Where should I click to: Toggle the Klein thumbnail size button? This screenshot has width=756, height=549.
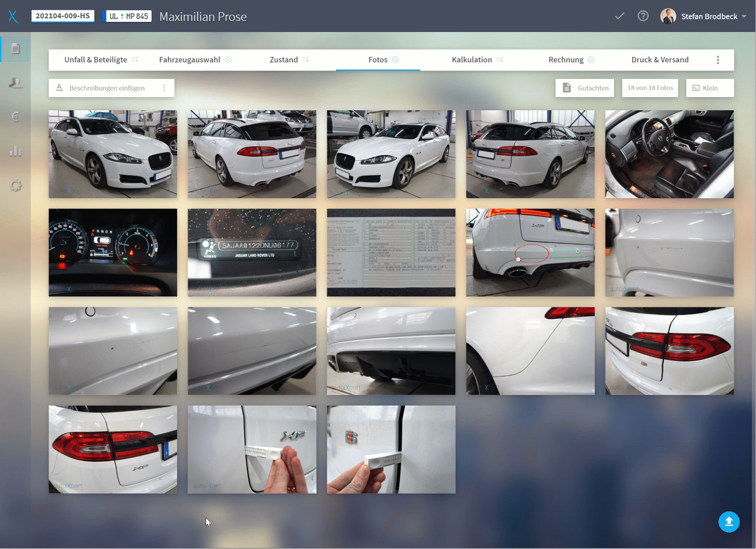[x=710, y=88]
